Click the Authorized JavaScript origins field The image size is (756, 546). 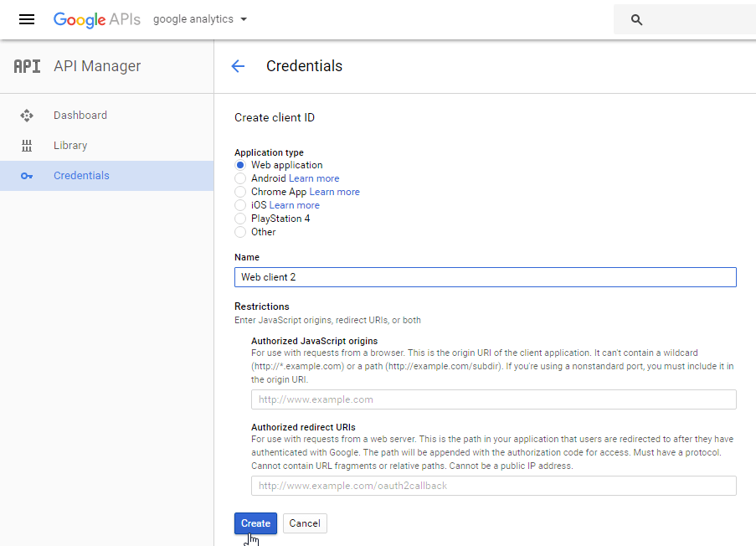[493, 399]
